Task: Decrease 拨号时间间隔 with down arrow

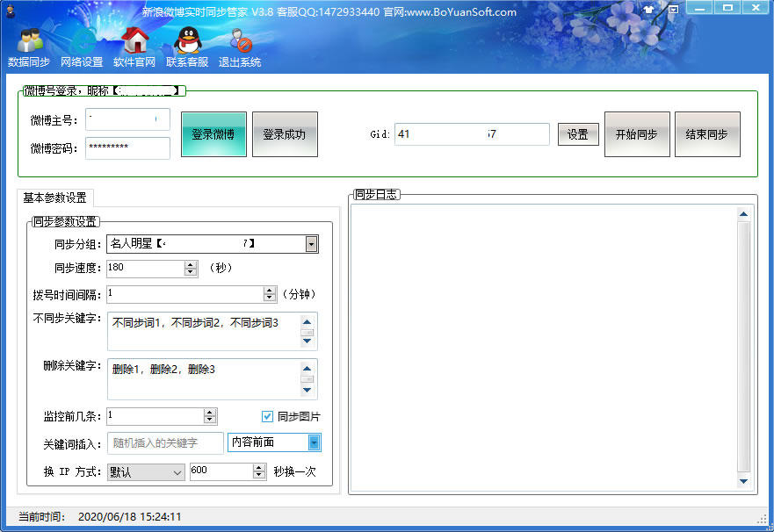Action: click(x=270, y=298)
